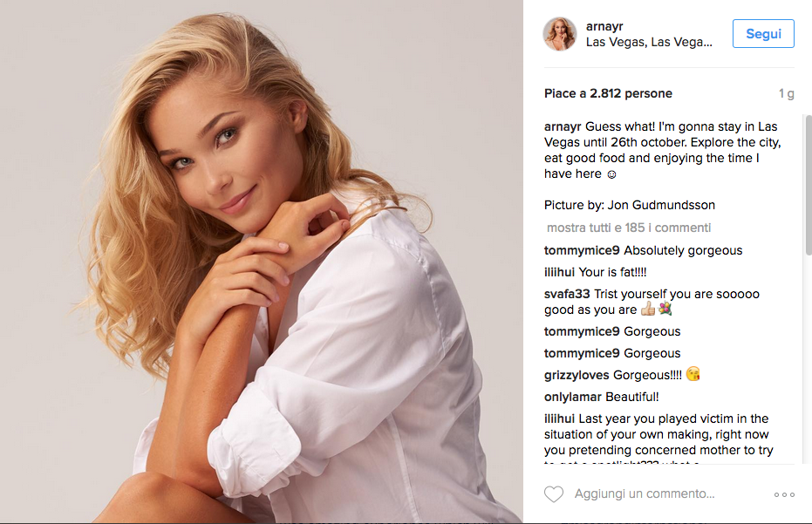Viewport: 812px width, 524px height.
Task: Open svafa33's profile link
Action: [x=567, y=294]
